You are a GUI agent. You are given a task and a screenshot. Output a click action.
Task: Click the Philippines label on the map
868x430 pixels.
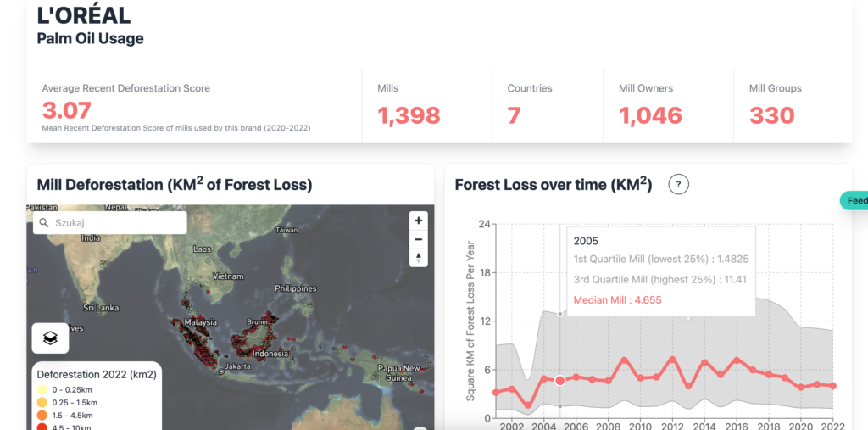pyautogui.click(x=296, y=288)
